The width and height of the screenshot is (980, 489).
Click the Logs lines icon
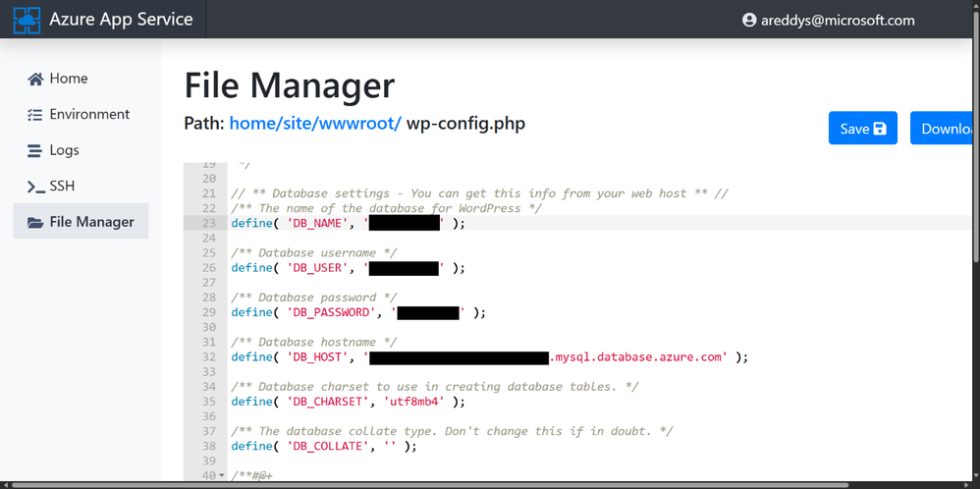pyautogui.click(x=35, y=150)
